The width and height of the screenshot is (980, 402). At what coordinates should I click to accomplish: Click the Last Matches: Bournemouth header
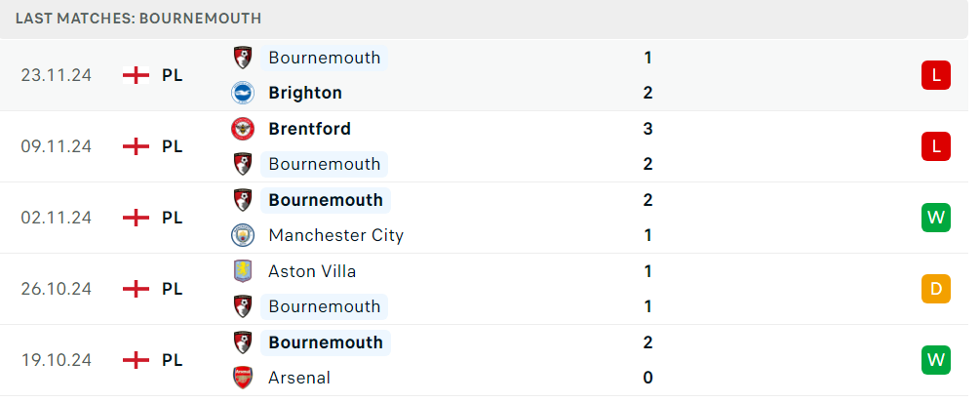[138, 19]
